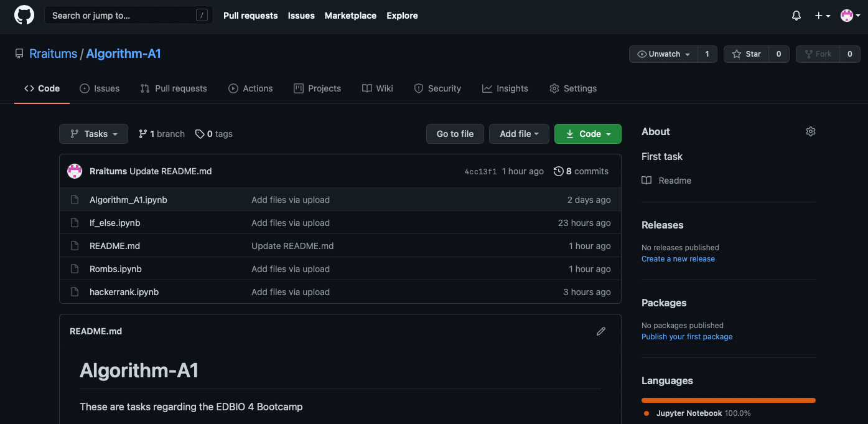
Task: Click the Rraitums avatar in commit bar
Action: tap(75, 171)
